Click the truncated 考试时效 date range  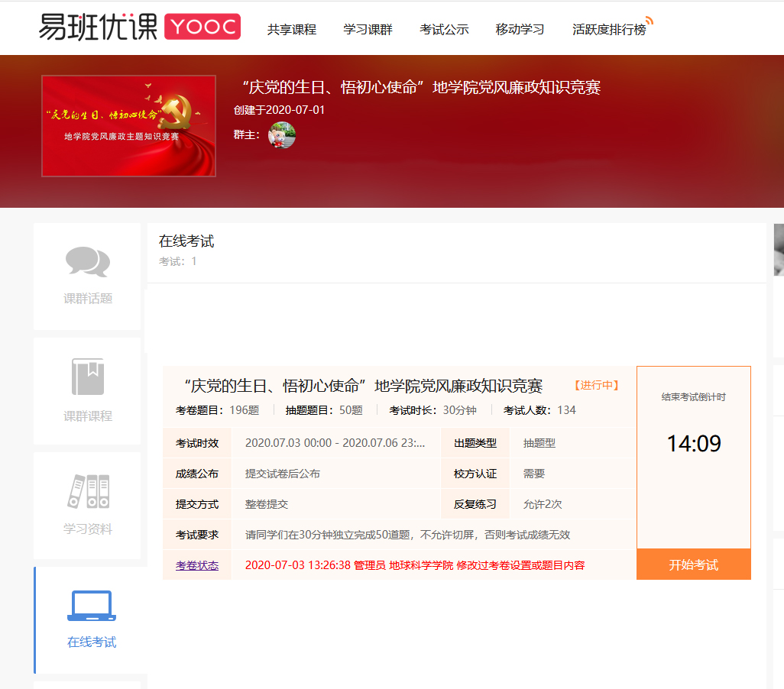[335, 443]
